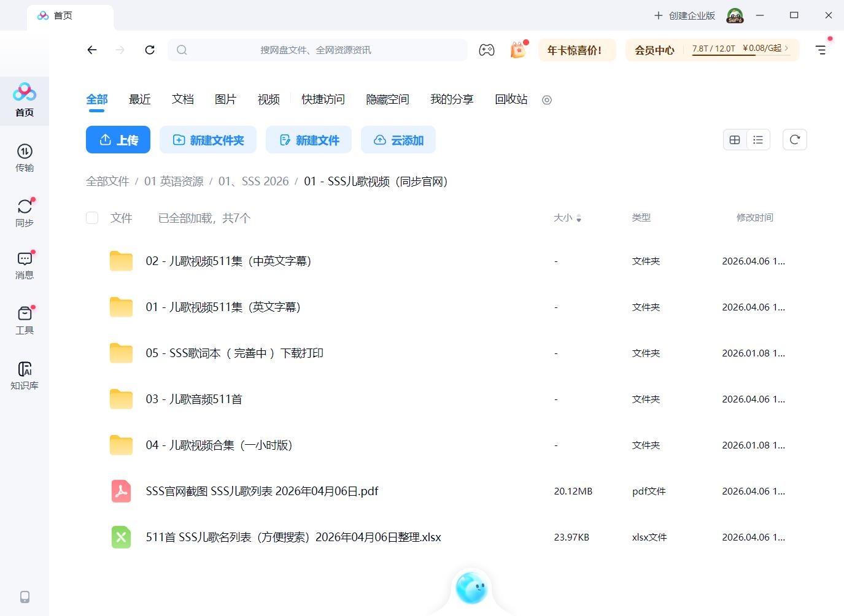Select the 工具 tools icon in sidebar

click(x=25, y=319)
